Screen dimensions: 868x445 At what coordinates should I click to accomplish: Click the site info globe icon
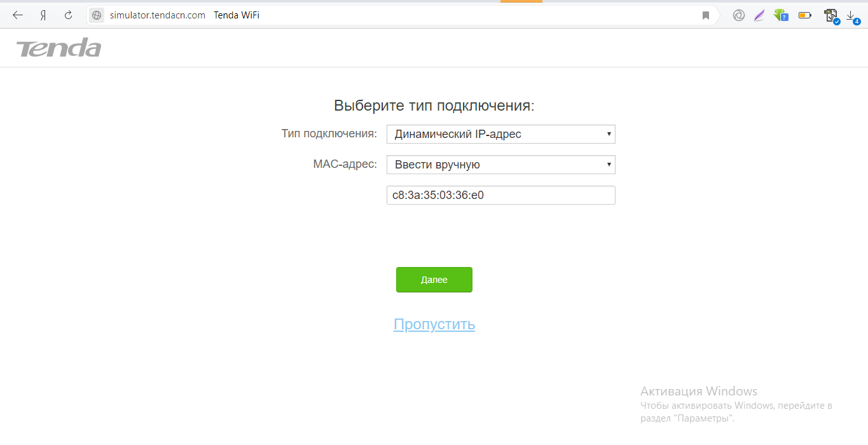tap(97, 15)
